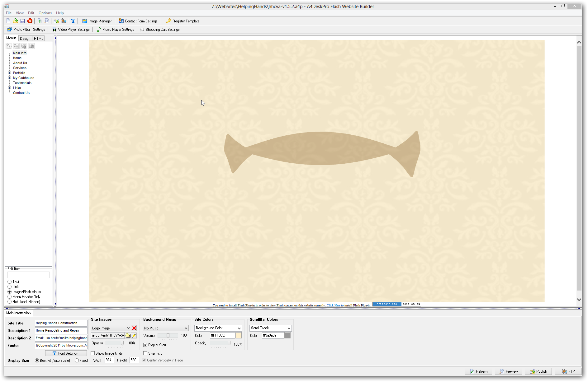Open Font Settings dialog

pyautogui.click(x=66, y=353)
